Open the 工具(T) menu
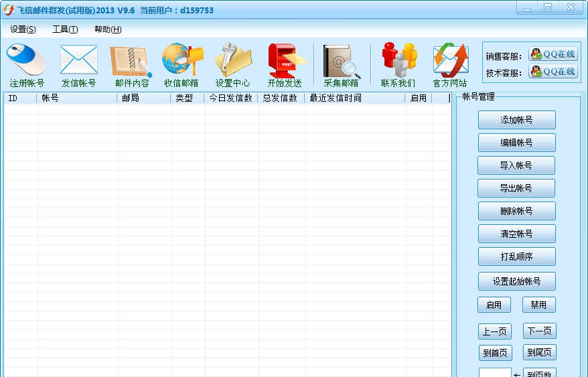The height and width of the screenshot is (377, 588). pyautogui.click(x=65, y=29)
